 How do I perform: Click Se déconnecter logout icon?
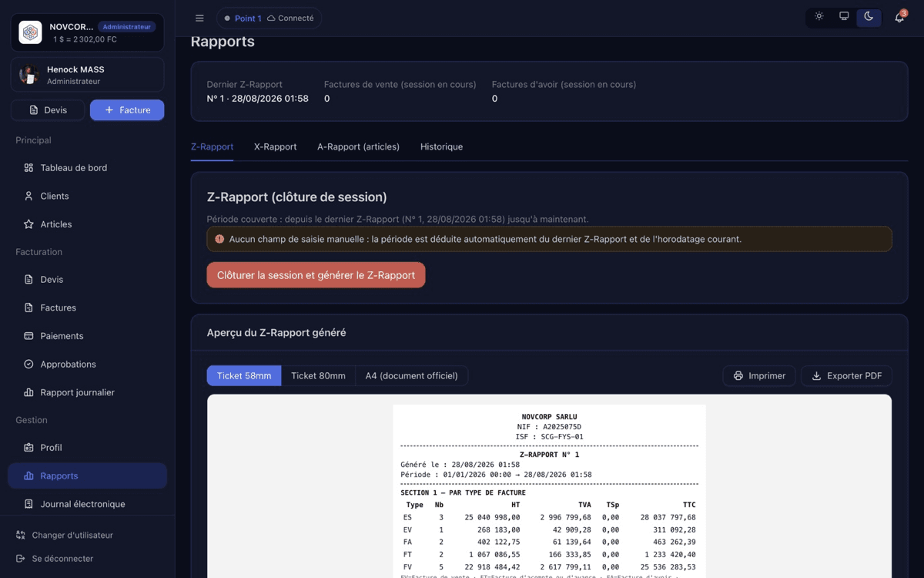tap(20, 559)
